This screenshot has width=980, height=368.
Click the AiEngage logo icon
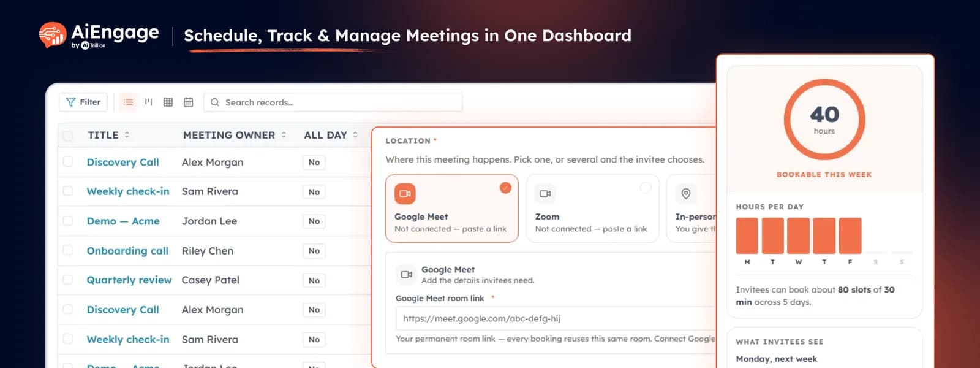coord(53,35)
